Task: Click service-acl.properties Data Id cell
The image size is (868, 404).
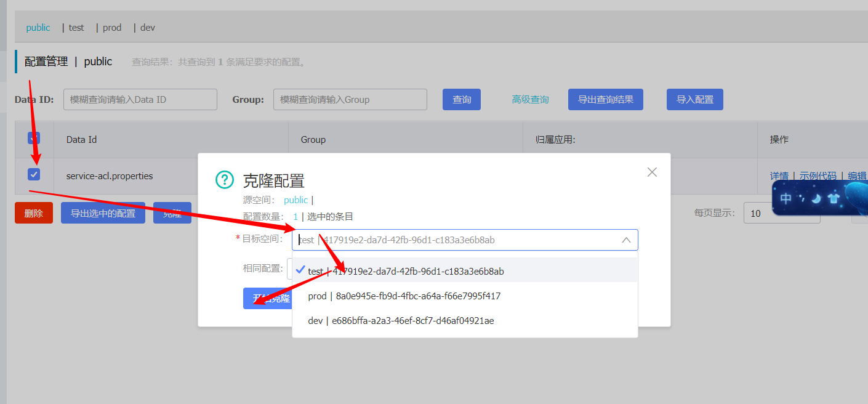Action: click(110, 176)
